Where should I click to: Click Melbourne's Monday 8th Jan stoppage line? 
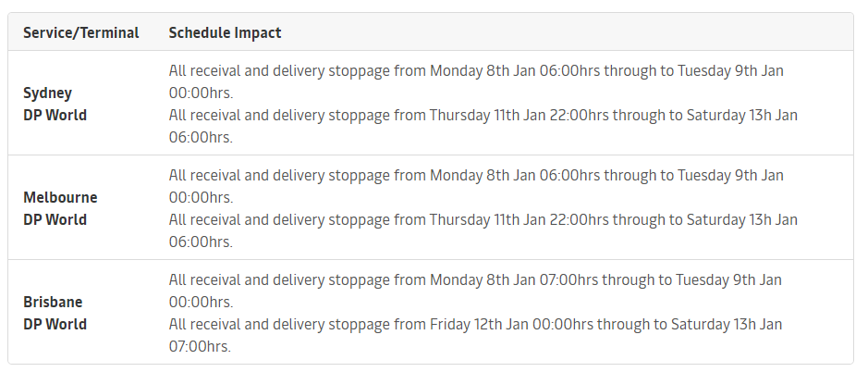pyautogui.click(x=476, y=175)
